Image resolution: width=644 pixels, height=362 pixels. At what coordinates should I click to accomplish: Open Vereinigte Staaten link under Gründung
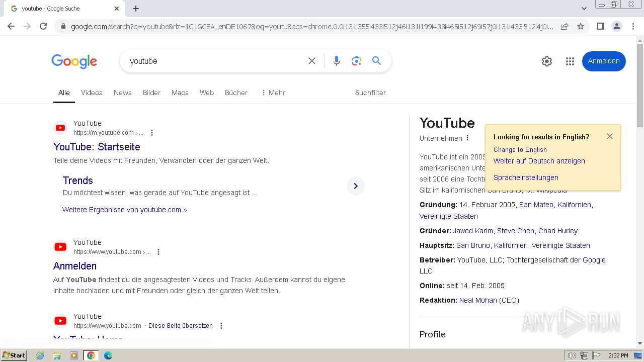click(x=449, y=216)
